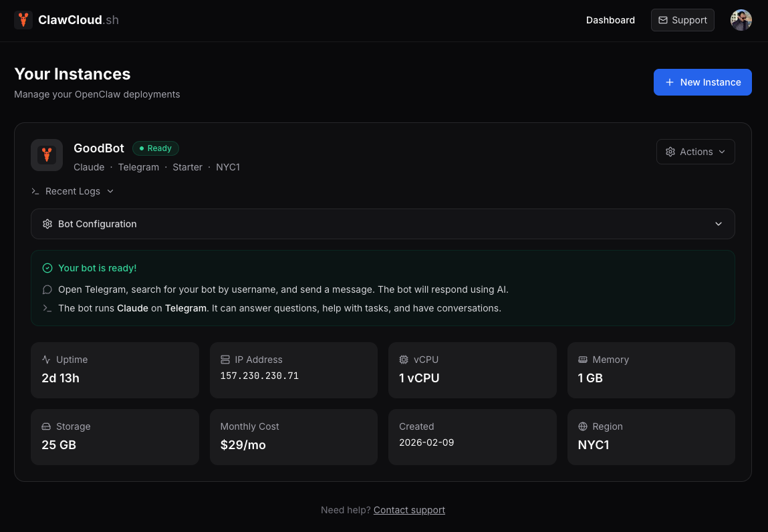Image resolution: width=768 pixels, height=532 pixels.
Task: Click the ClawCloud logo icon
Action: click(x=23, y=20)
